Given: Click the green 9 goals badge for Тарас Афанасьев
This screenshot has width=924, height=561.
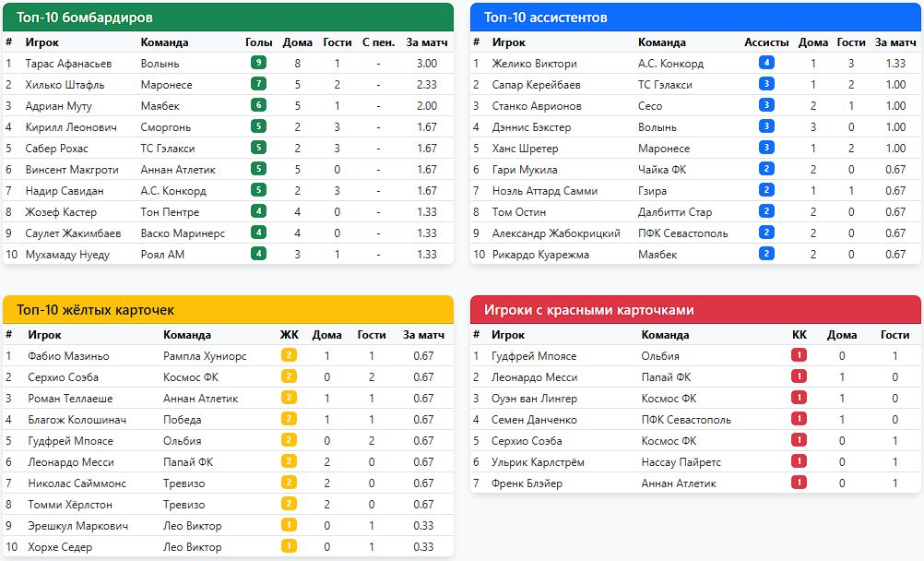Looking at the screenshot, I should (x=258, y=64).
